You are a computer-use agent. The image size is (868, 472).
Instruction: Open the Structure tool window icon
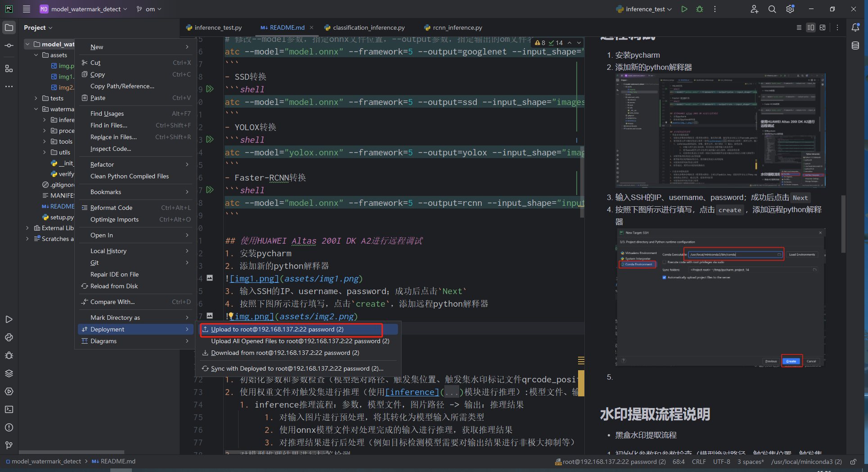9,68
